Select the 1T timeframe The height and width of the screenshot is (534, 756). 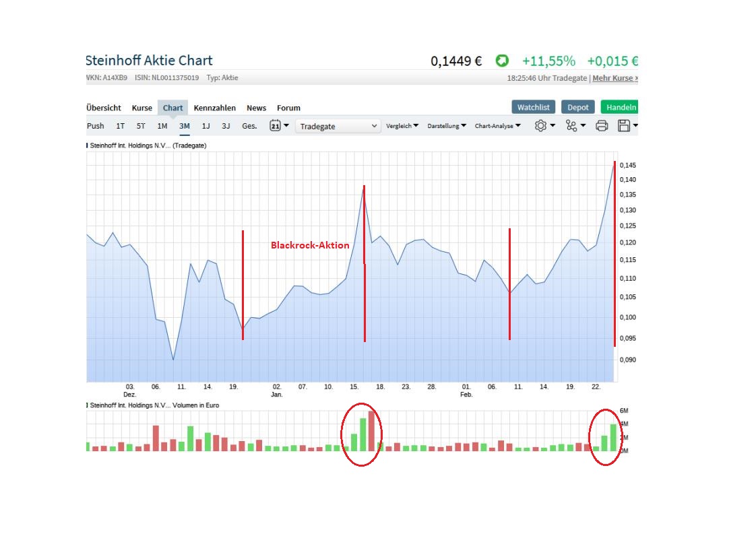click(119, 126)
